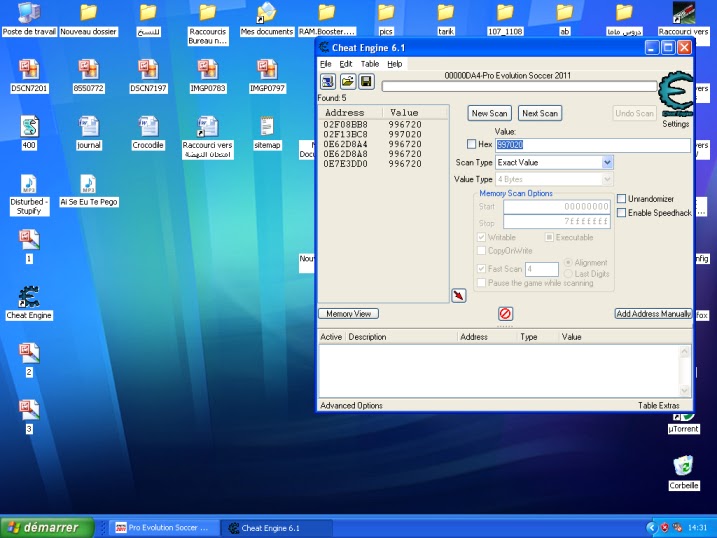
Task: Click the Stop address field
Action: tap(556, 222)
